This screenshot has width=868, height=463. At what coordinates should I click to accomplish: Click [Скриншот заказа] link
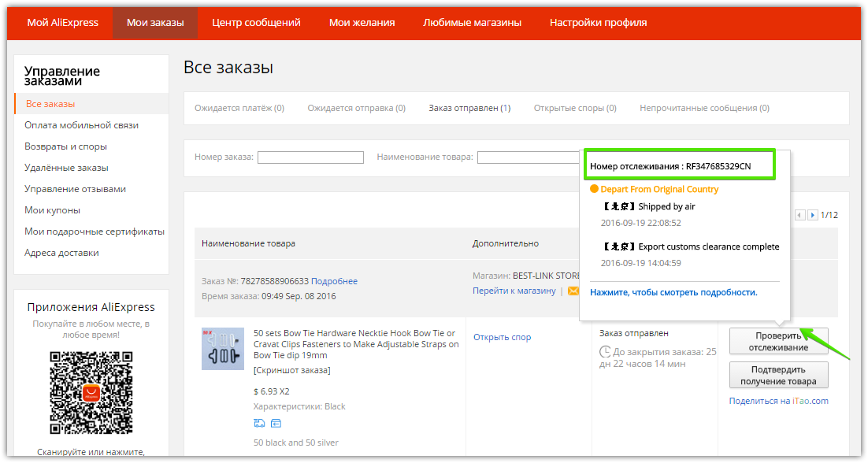point(291,370)
